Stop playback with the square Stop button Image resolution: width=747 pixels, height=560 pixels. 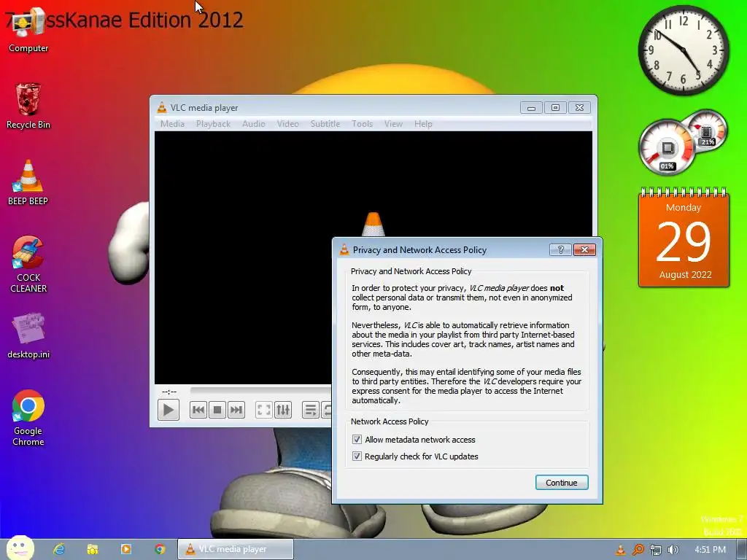pos(217,410)
